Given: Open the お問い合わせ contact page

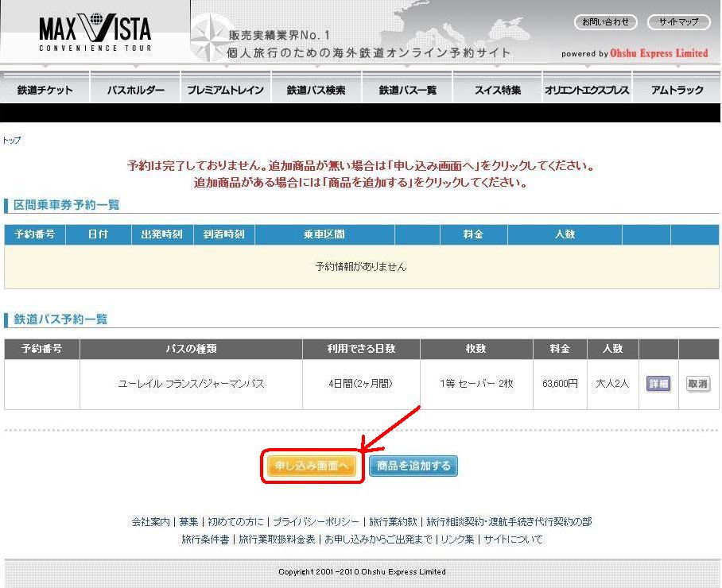Looking at the screenshot, I should [605, 22].
